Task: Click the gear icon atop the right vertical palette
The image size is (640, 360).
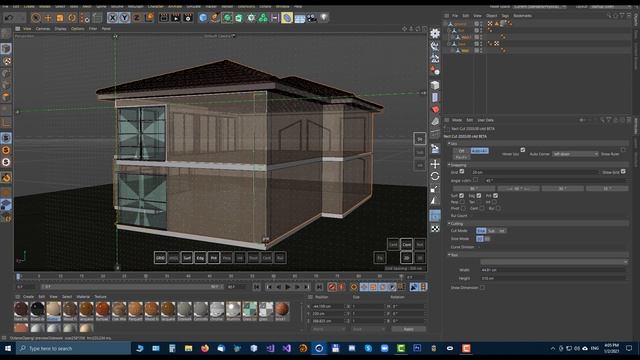Action: tap(435, 33)
